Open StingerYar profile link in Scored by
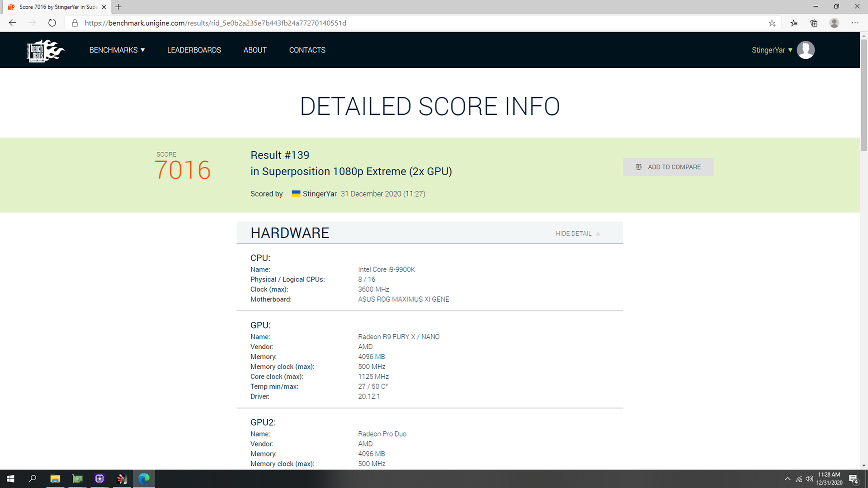This screenshot has height=488, width=868. click(320, 194)
